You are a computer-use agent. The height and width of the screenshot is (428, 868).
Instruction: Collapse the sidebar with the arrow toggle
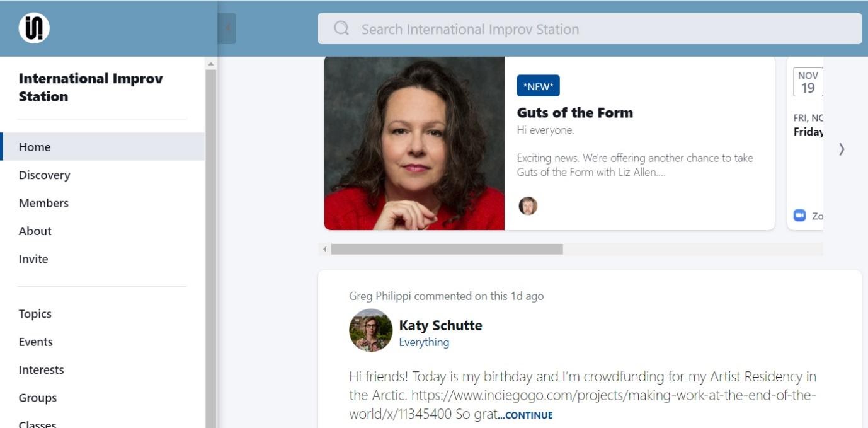[x=227, y=28]
